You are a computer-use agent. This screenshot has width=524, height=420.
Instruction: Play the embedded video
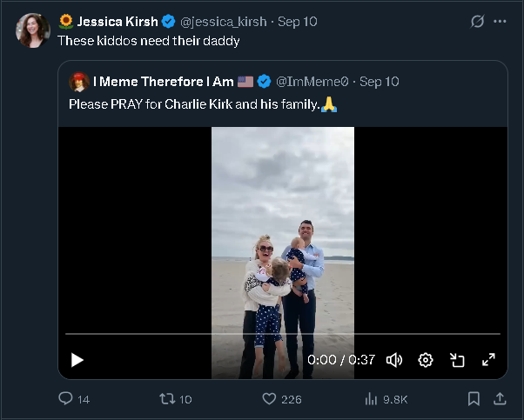tap(77, 359)
